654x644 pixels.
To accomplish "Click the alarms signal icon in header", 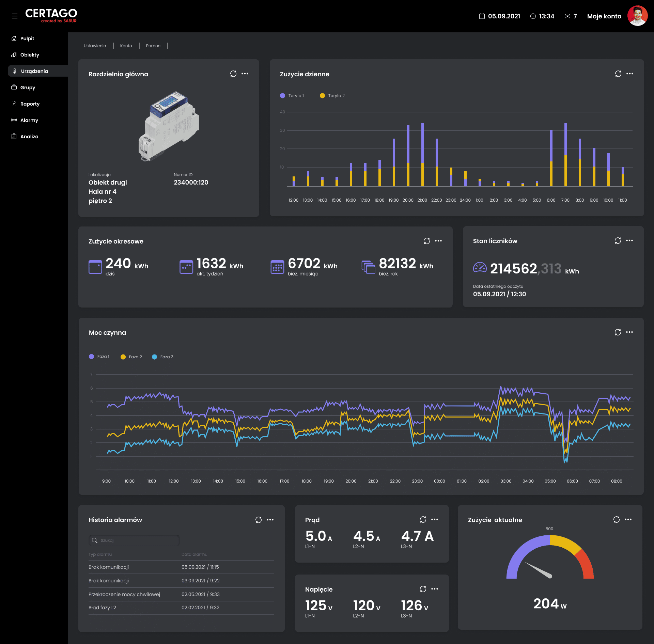I will pos(567,16).
